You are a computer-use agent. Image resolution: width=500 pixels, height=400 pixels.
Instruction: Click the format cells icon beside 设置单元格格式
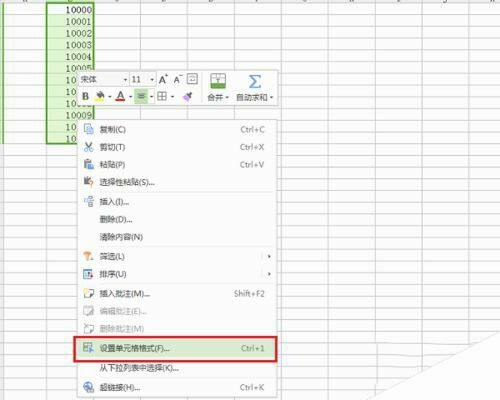[x=88, y=348]
